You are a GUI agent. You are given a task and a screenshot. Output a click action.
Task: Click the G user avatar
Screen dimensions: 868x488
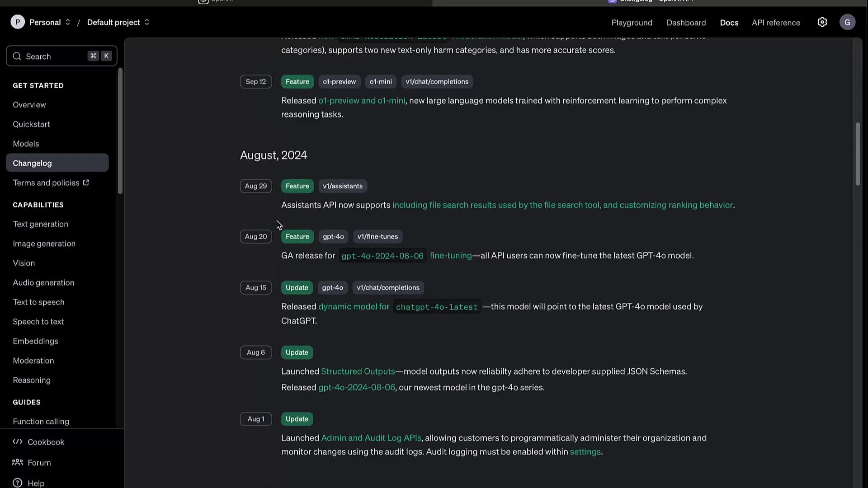[847, 22]
